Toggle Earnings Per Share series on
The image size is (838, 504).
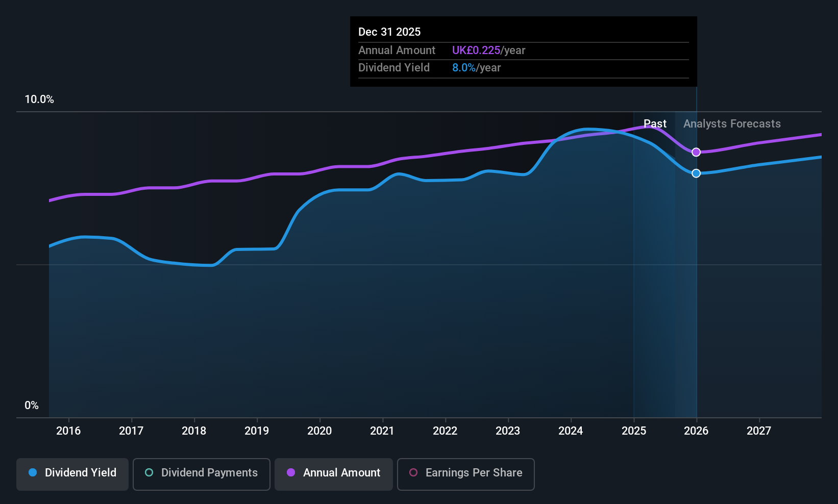465,473
